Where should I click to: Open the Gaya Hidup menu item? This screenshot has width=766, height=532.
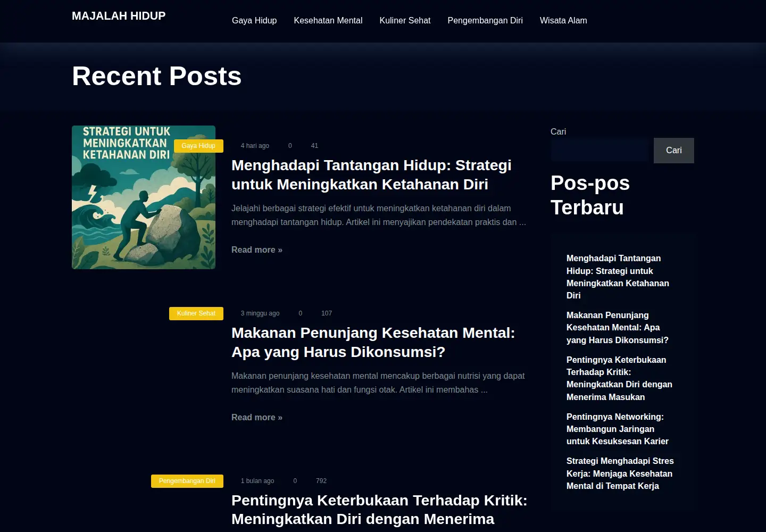(254, 20)
